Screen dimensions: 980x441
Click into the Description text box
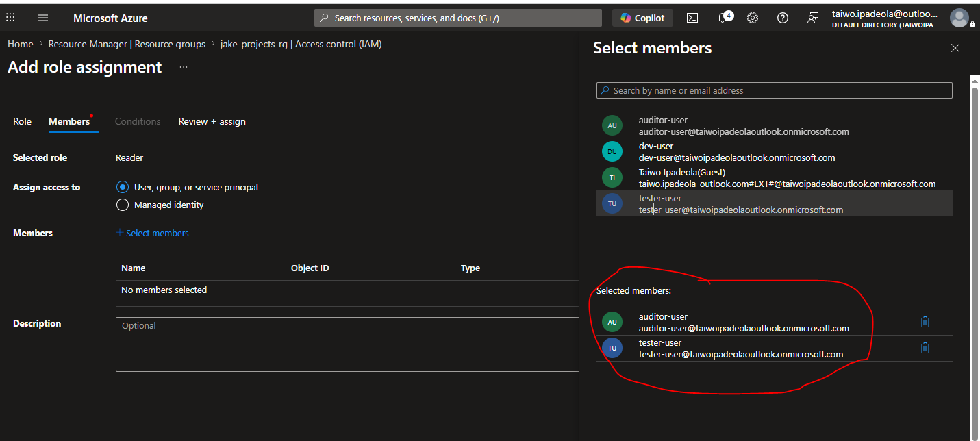348,344
